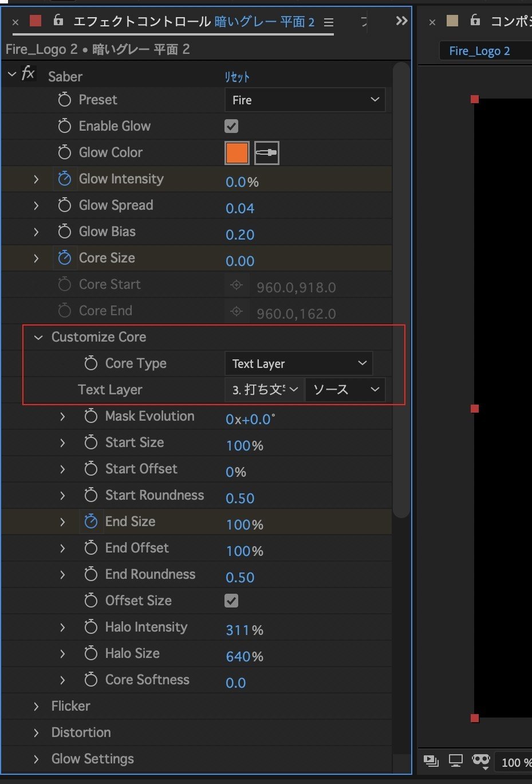Screen dimensions: 532x784
Task: Collapse the Customize Core section
Action: 38,338
